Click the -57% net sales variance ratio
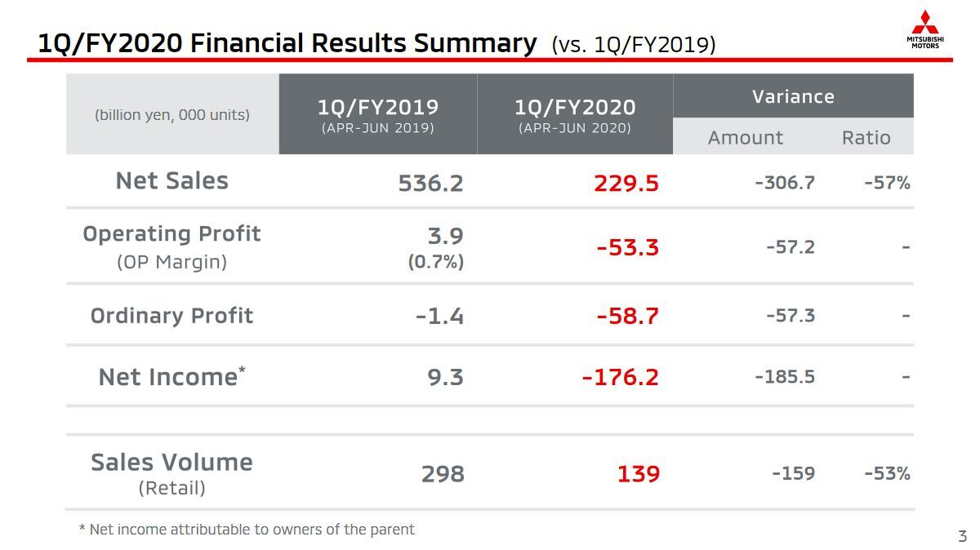The width and height of the screenshot is (980, 550). [887, 183]
